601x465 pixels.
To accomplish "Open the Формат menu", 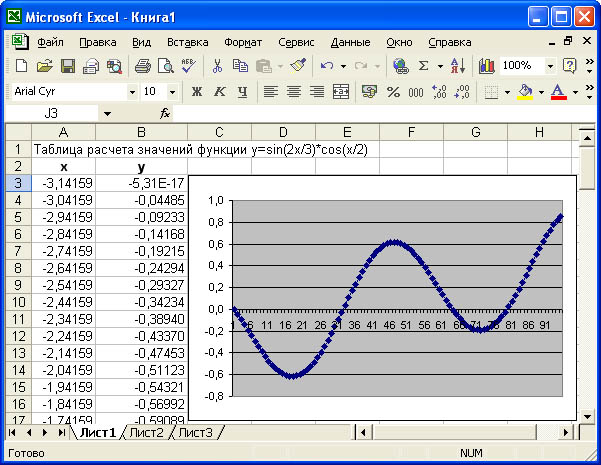I will tap(243, 42).
